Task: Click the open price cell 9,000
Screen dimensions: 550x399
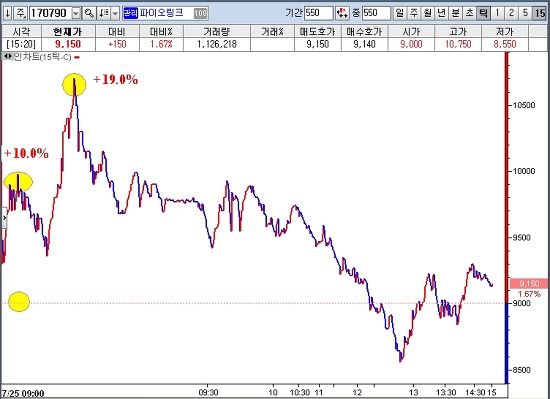Action: click(411, 44)
